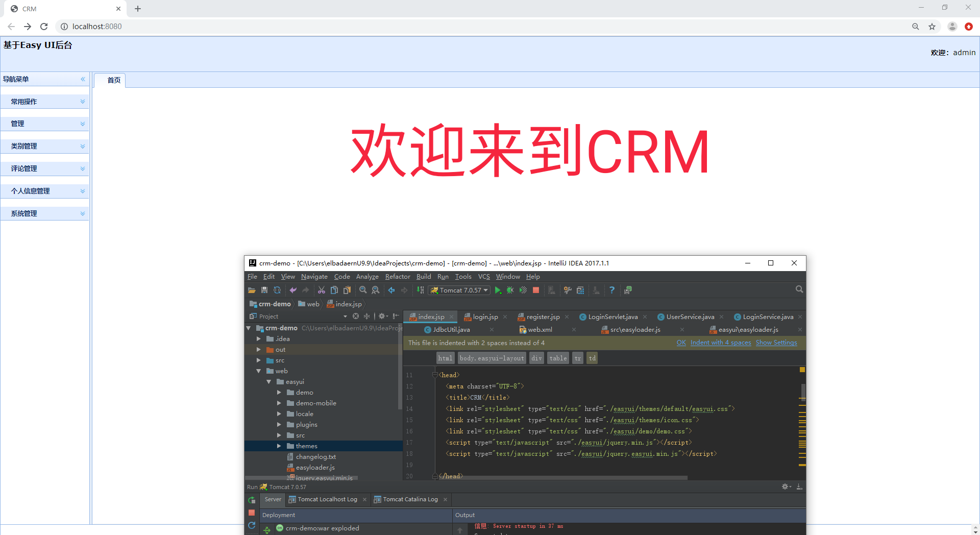Click the Update application refresh icon in Run panel

[252, 525]
